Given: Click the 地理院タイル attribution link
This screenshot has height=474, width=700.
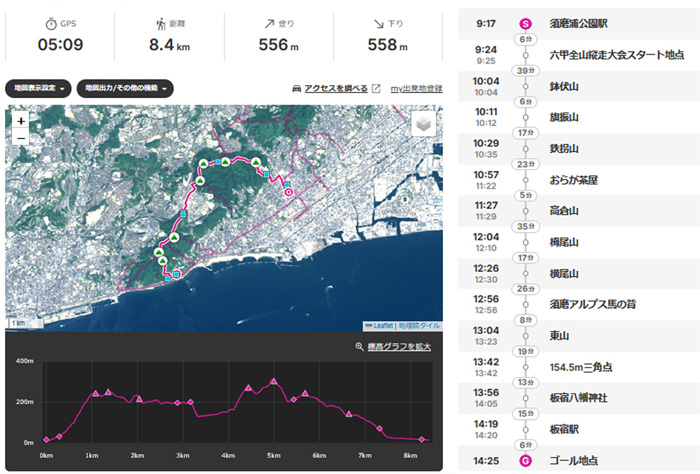Looking at the screenshot, I should pyautogui.click(x=419, y=325).
